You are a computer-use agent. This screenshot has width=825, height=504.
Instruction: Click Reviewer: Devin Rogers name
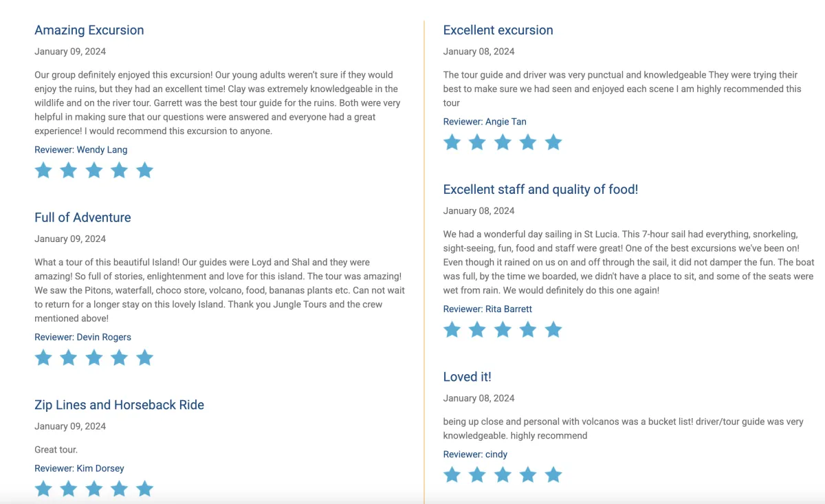(x=82, y=337)
